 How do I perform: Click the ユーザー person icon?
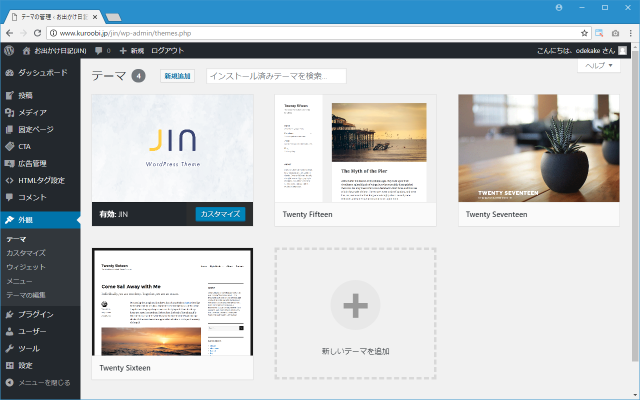point(9,331)
